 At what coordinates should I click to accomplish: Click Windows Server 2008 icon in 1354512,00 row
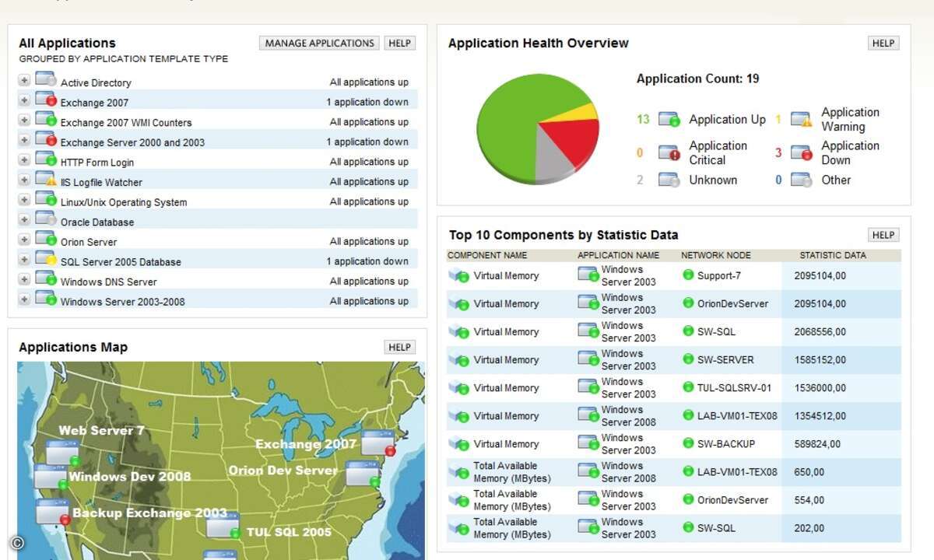588,415
